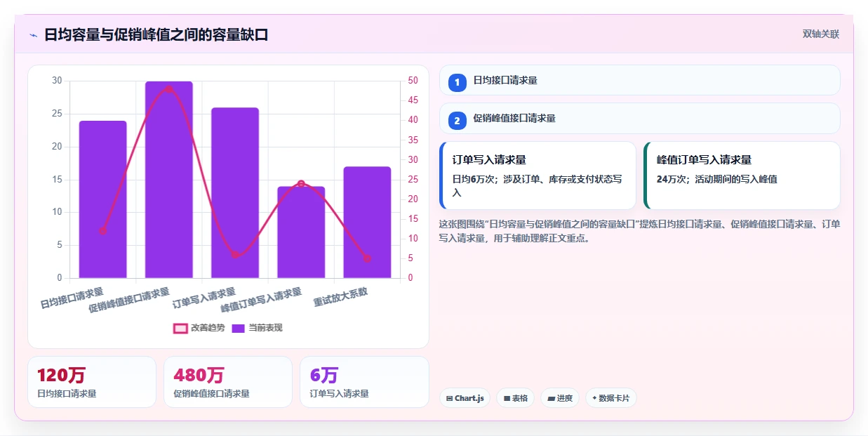Click the 480万 stat card
Viewport: 868px width, 436px height.
tap(227, 382)
